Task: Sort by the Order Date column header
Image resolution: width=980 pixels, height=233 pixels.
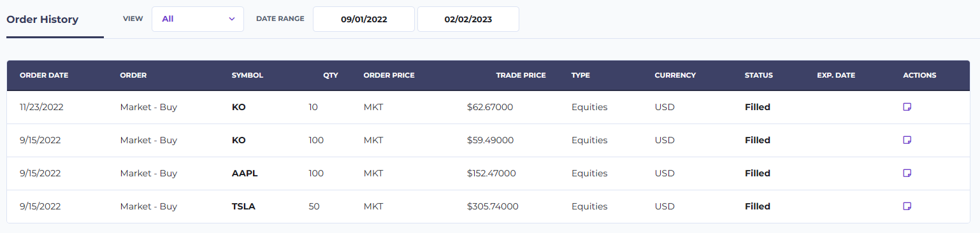Action: point(44,75)
